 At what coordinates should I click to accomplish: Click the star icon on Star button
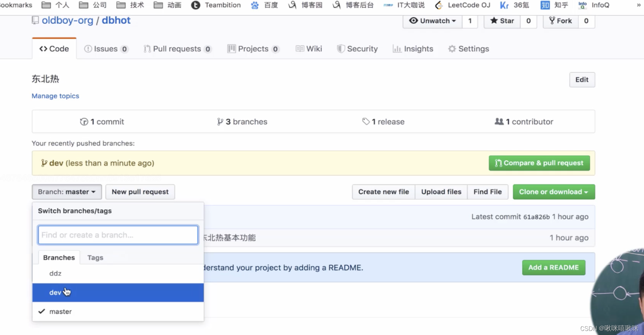tap(494, 20)
